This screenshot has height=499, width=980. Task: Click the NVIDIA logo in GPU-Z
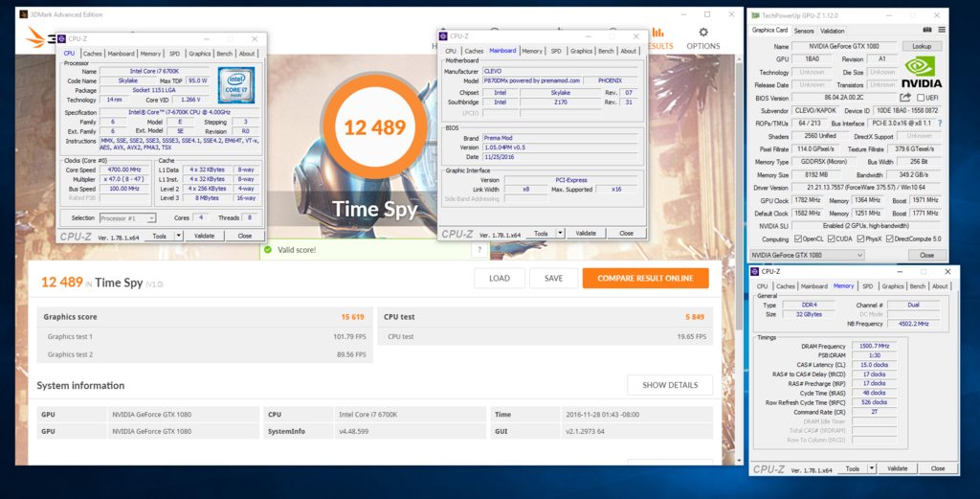tap(922, 72)
